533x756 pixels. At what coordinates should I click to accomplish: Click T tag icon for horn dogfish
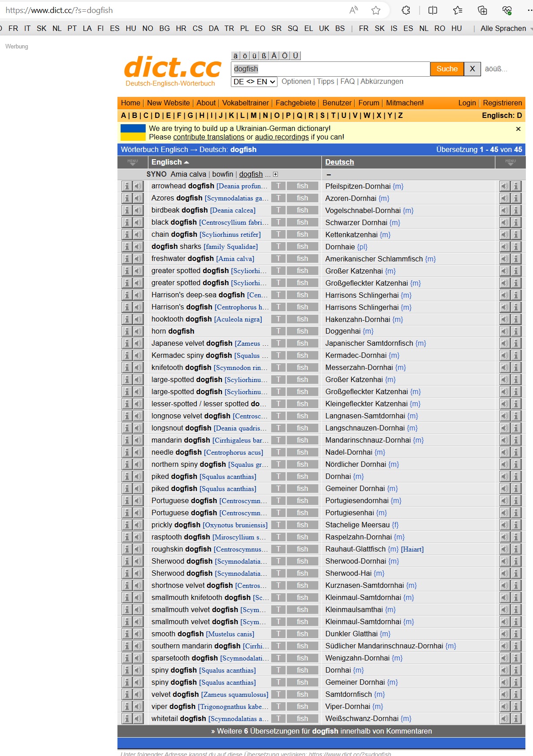(x=278, y=331)
